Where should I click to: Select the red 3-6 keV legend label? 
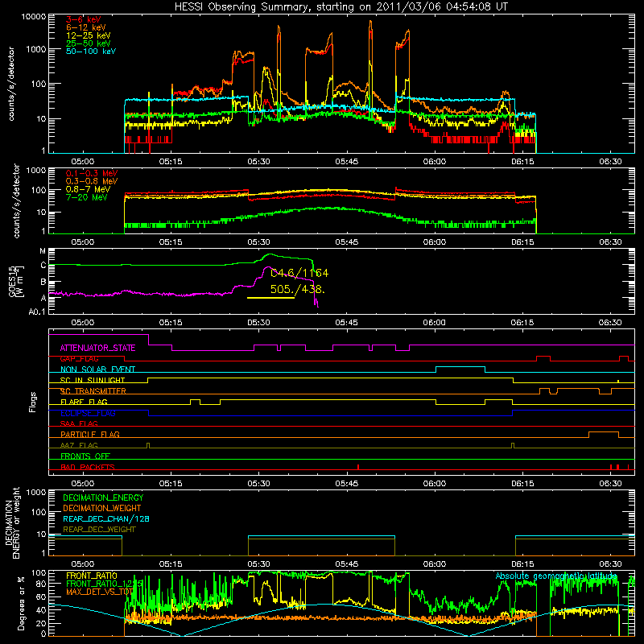tap(84, 19)
